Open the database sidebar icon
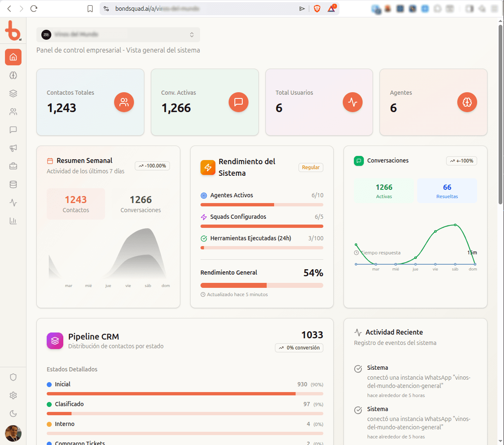 [13, 184]
